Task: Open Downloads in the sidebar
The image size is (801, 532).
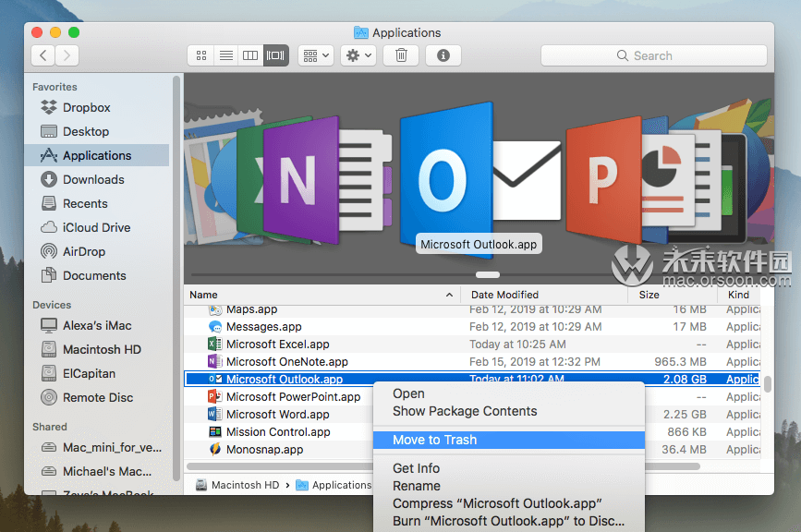Action: click(x=97, y=179)
